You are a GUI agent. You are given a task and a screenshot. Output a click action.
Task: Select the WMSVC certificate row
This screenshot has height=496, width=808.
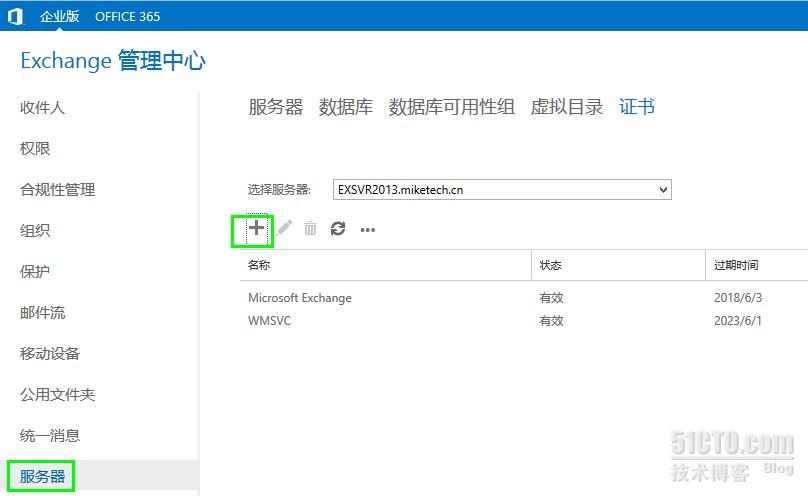coord(524,321)
